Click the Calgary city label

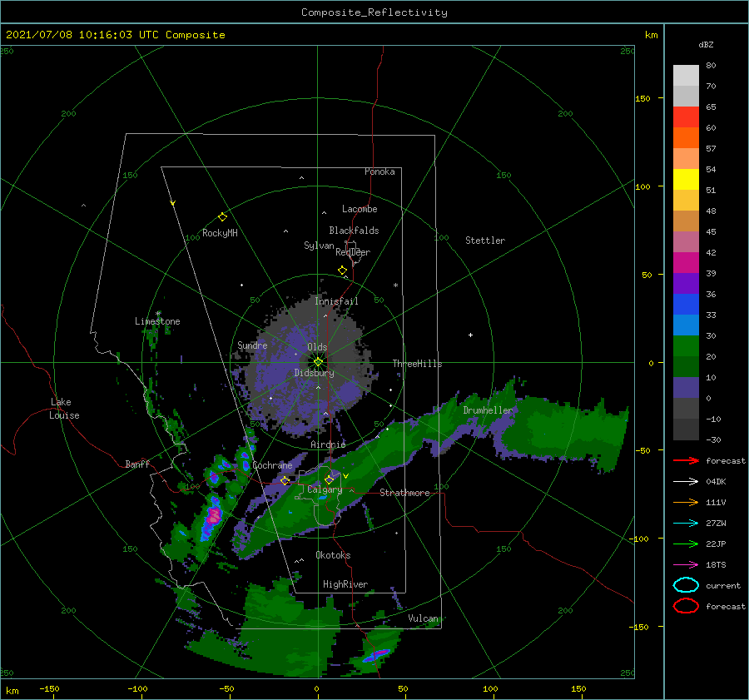pyautogui.click(x=325, y=489)
